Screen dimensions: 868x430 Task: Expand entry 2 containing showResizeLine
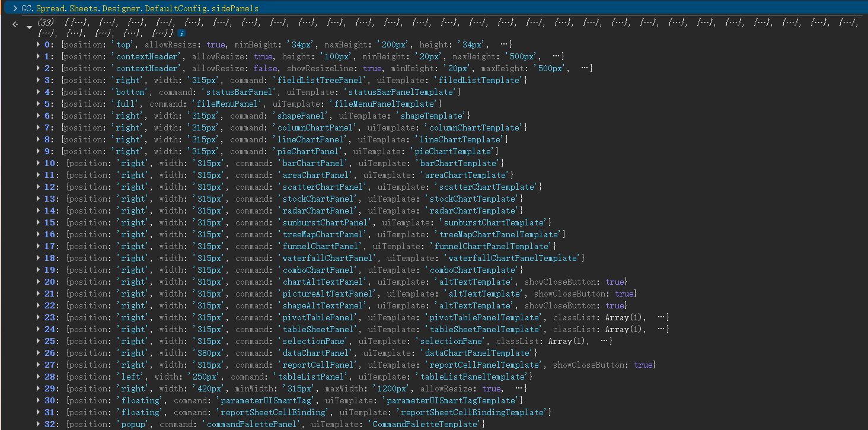[39, 68]
